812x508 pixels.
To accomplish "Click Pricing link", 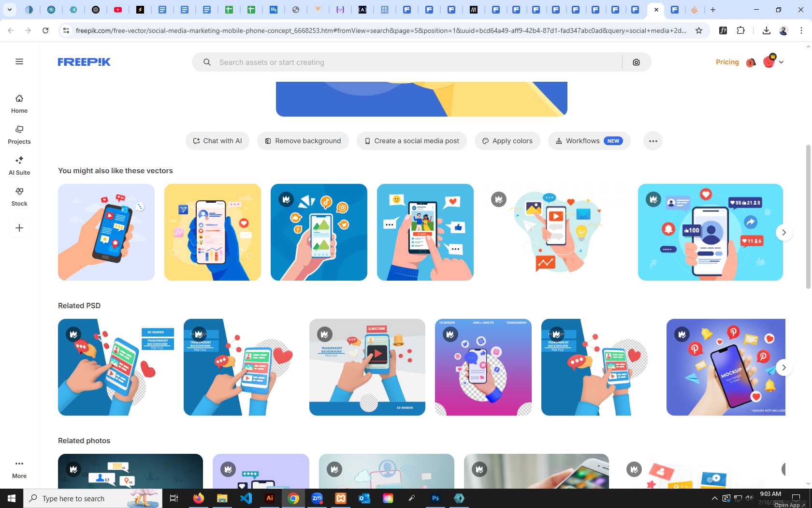I will 727,62.
